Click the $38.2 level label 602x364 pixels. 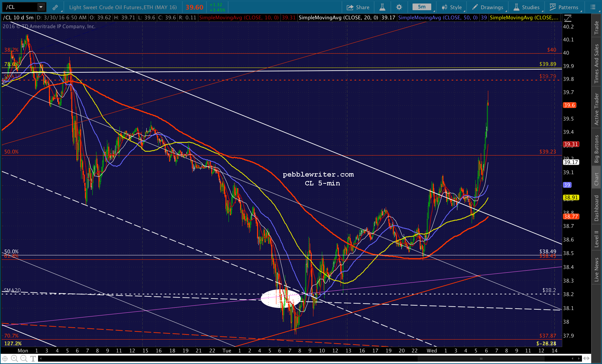coord(549,290)
